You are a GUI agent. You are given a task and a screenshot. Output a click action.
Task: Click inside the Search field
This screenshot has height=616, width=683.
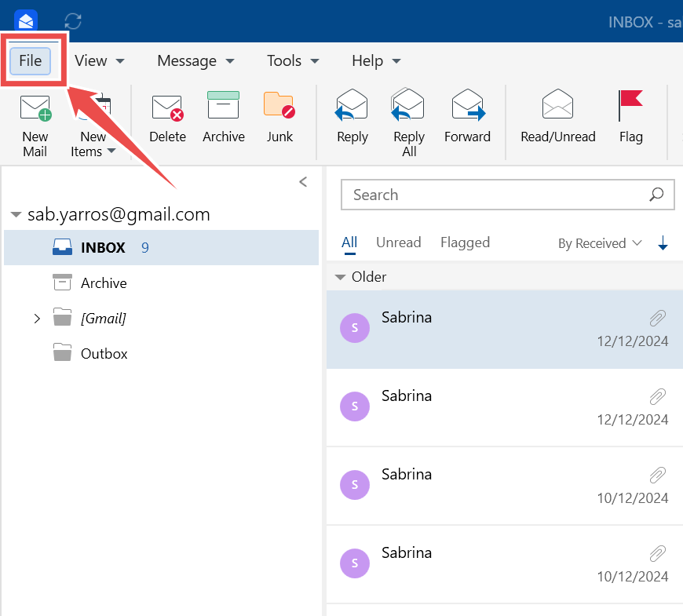(x=495, y=195)
